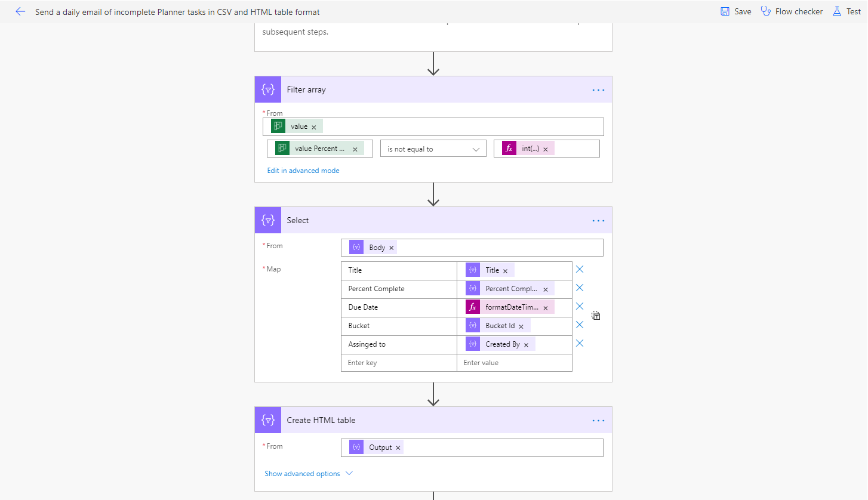This screenshot has height=500, width=868.
Task: Switch Map to text mode icon
Action: point(596,316)
